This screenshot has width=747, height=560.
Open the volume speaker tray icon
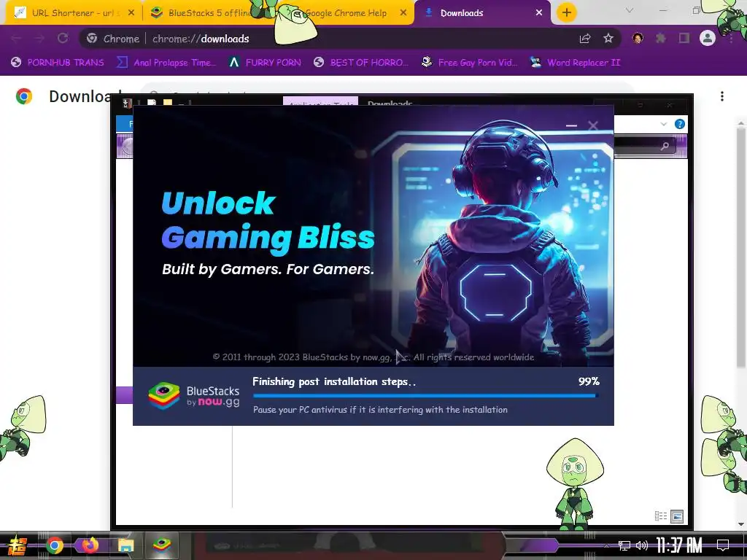coord(642,545)
